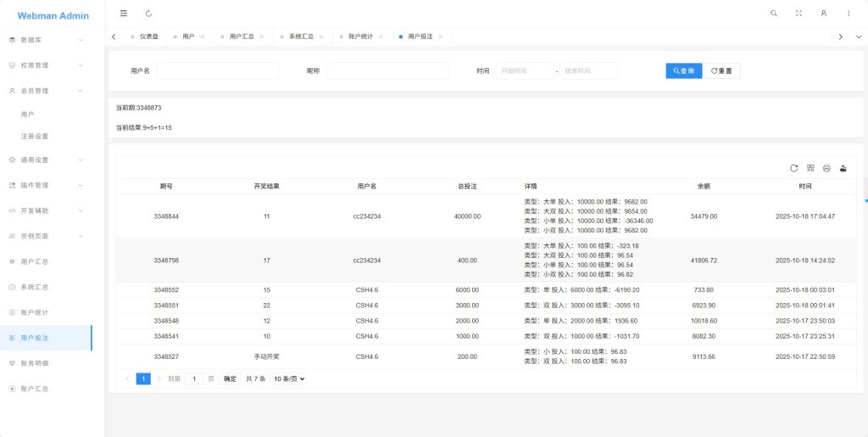Click the page refresh icon in top header

point(149,14)
